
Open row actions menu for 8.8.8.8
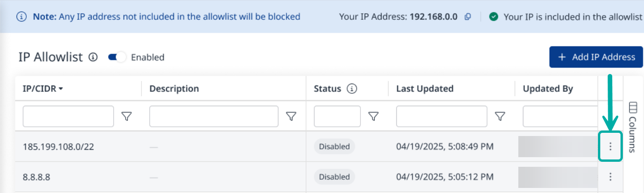tap(610, 176)
